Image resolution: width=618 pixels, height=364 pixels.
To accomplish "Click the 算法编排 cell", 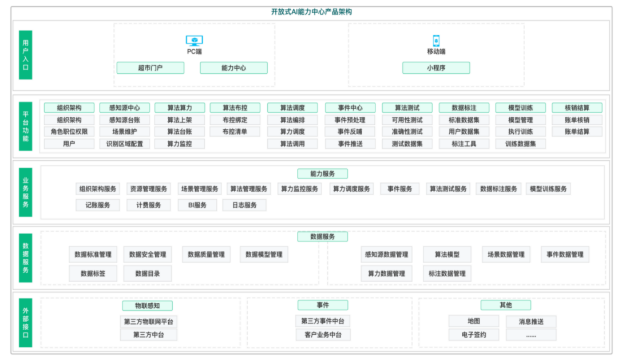I will 292,120.
